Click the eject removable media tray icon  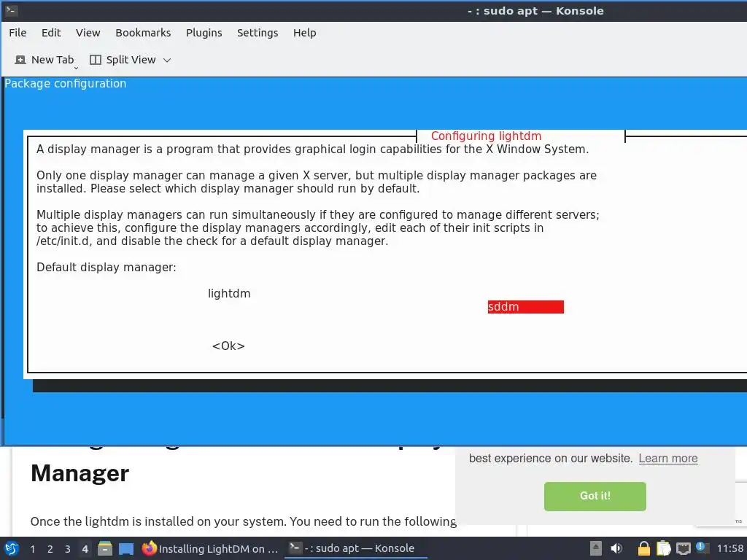(596, 548)
